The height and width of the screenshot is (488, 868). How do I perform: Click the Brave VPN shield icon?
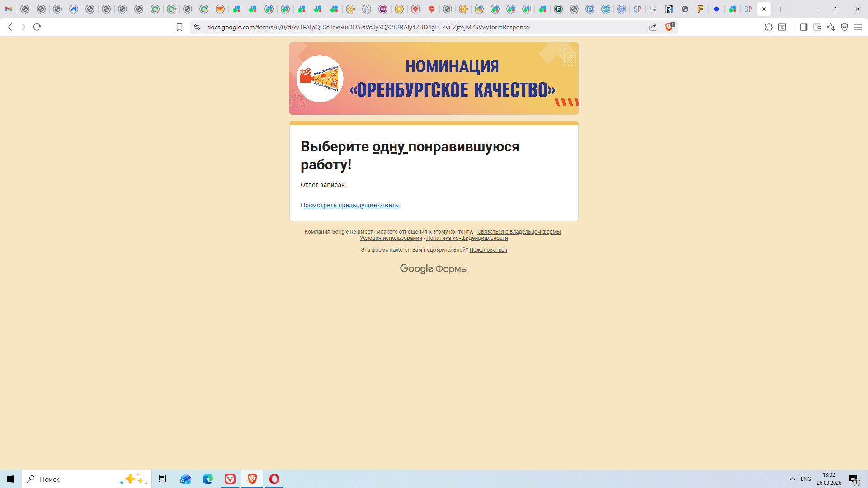(x=844, y=27)
